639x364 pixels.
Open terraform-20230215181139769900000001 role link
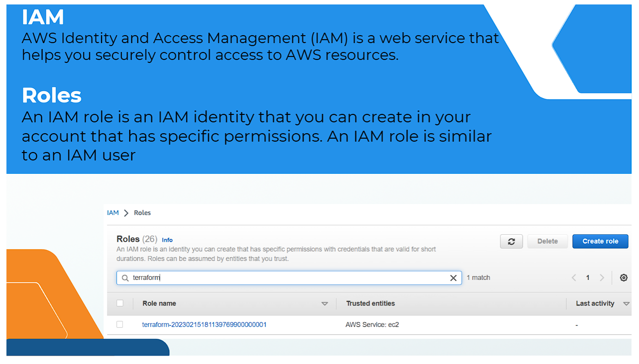204,324
